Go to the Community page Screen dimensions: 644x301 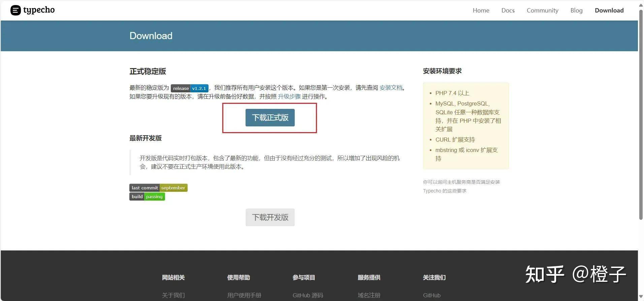[x=542, y=10]
